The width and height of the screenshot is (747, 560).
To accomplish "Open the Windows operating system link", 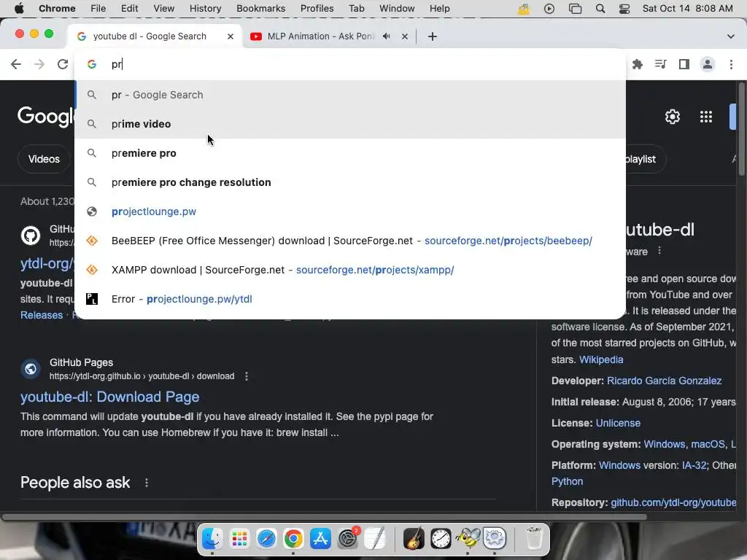I will [664, 444].
